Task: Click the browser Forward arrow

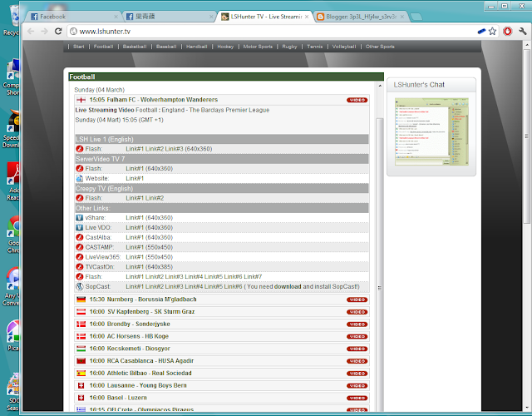Action: click(x=44, y=32)
